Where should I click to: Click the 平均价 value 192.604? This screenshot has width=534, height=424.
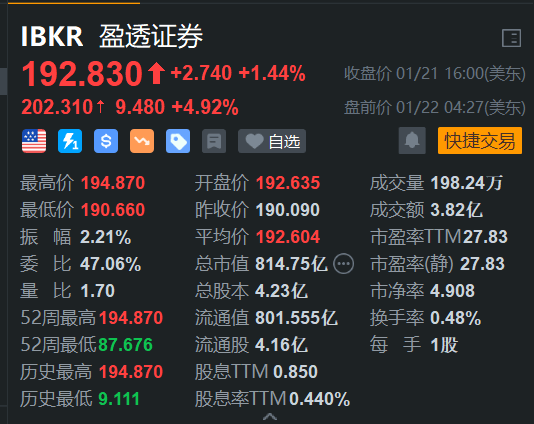288,237
